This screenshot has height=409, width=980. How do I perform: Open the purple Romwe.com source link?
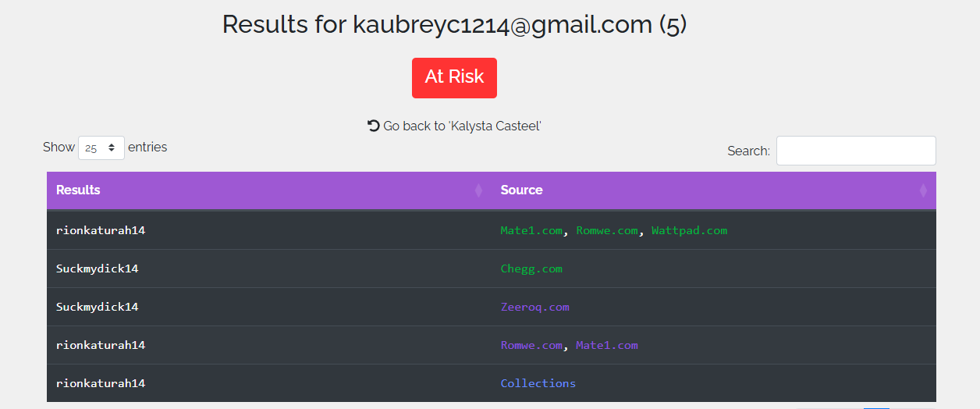pyautogui.click(x=531, y=345)
